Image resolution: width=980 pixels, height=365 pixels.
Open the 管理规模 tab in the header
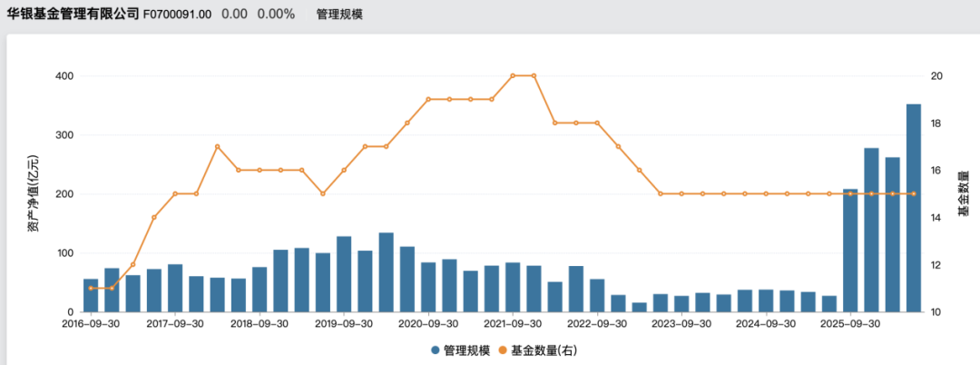click(339, 15)
